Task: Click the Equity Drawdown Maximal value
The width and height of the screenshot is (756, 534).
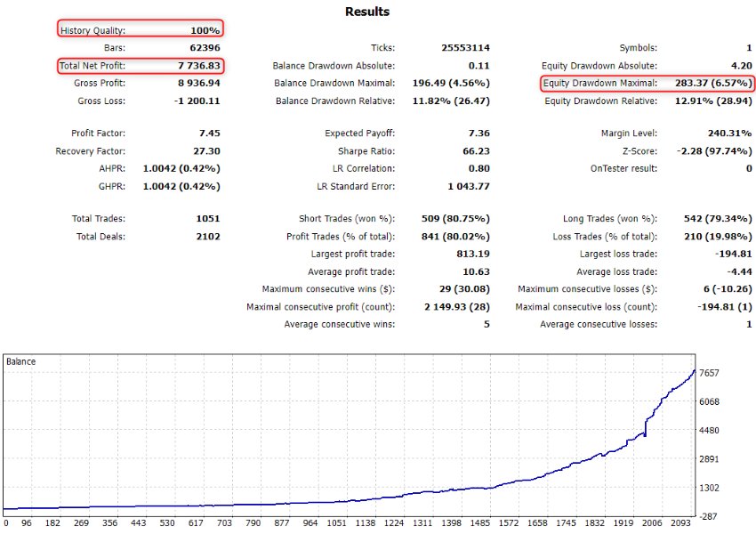Action: (x=709, y=84)
